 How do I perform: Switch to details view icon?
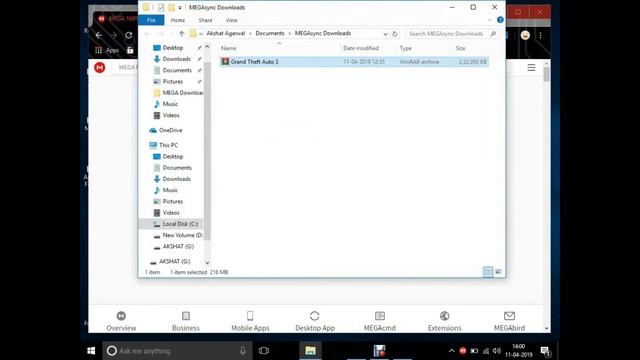pos(488,272)
